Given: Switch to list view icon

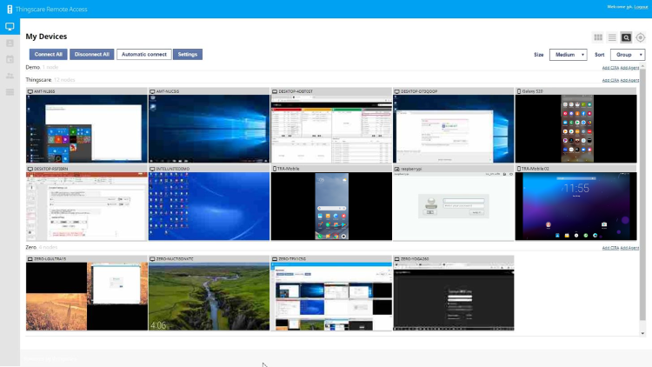Looking at the screenshot, I should tap(612, 37).
